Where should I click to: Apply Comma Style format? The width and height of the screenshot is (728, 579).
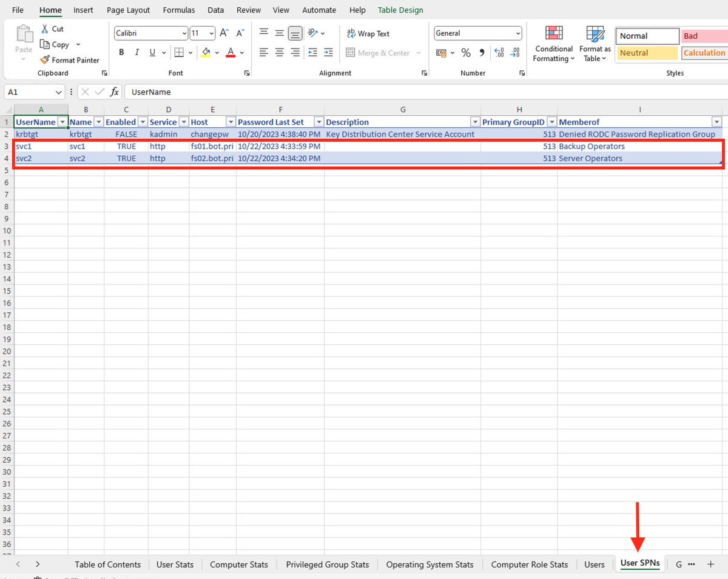pyautogui.click(x=482, y=53)
